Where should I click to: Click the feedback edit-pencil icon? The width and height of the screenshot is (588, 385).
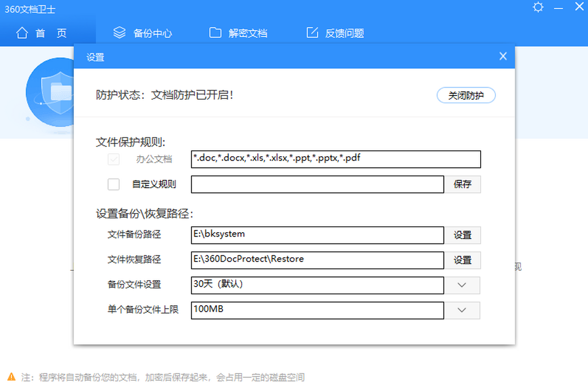312,33
